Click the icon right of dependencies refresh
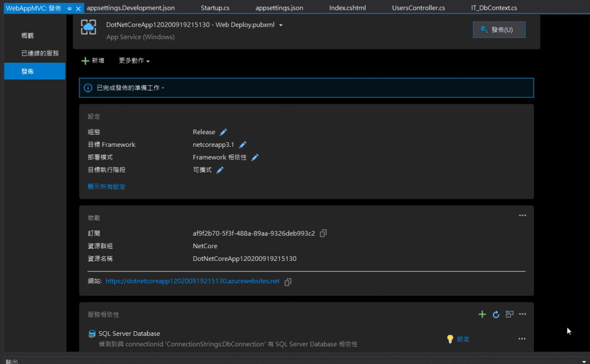This screenshot has height=364, width=590. coord(509,314)
